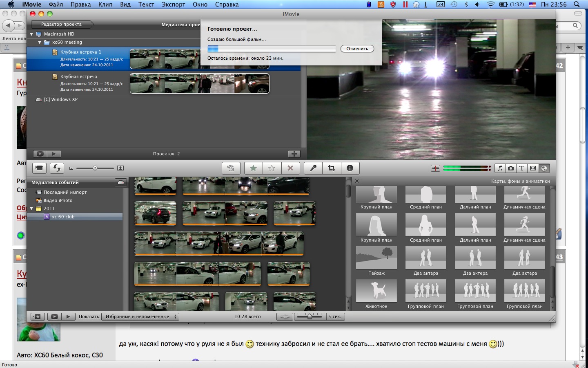Collapse the xc60 meeting folder
This screenshot has height=368, width=588.
(x=40, y=42)
